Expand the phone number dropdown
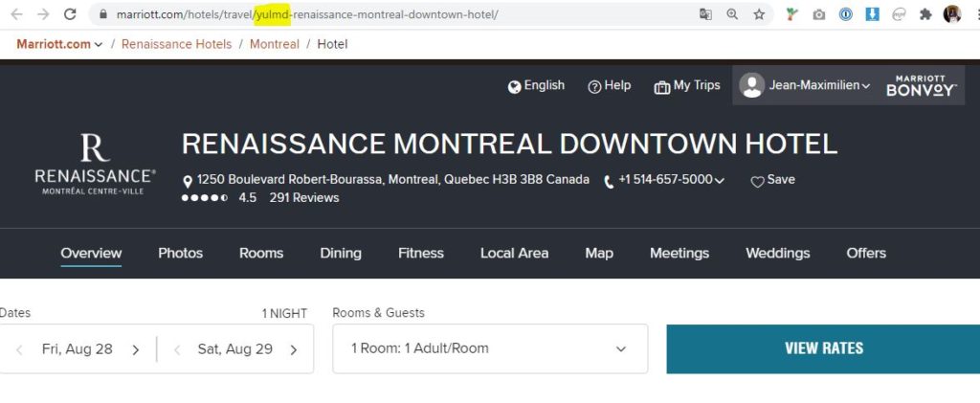This screenshot has height=403, width=980. tap(720, 180)
